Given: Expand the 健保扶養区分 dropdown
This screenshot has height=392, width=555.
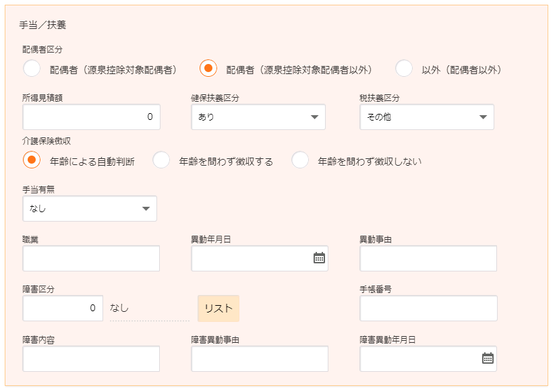Looking at the screenshot, I should pyautogui.click(x=258, y=117).
